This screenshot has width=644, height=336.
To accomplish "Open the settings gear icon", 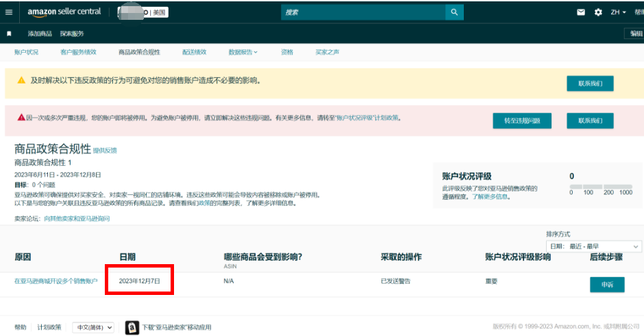I will point(598,12).
